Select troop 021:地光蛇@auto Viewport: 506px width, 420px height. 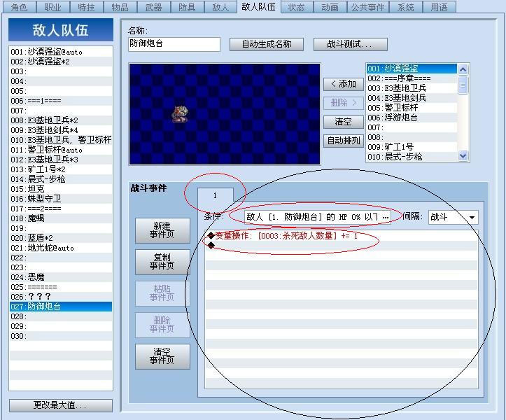61,248
